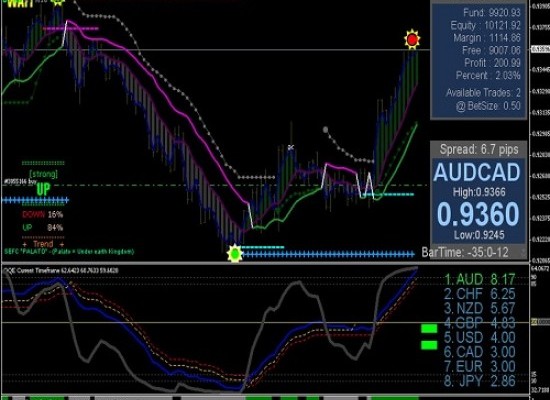The height and width of the screenshot is (400, 550).
Task: Click the QQE indicator title label
Action: pyautogui.click(x=61, y=271)
